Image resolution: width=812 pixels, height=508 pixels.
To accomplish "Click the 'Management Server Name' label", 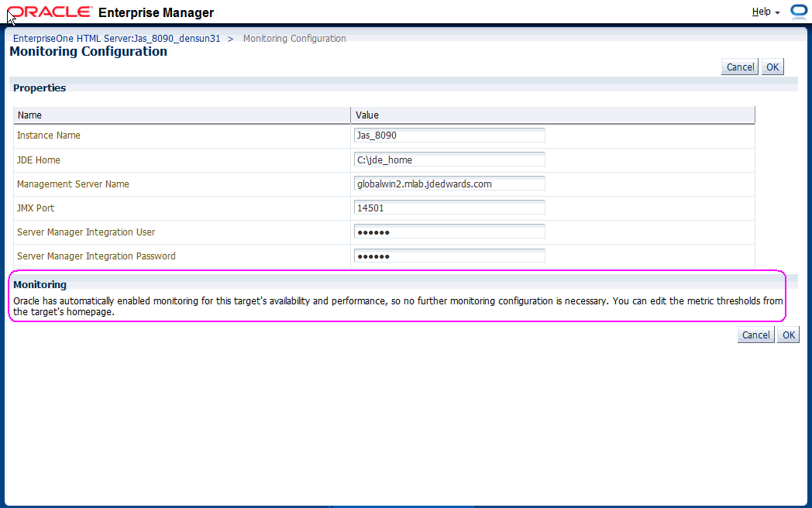I will point(73,184).
